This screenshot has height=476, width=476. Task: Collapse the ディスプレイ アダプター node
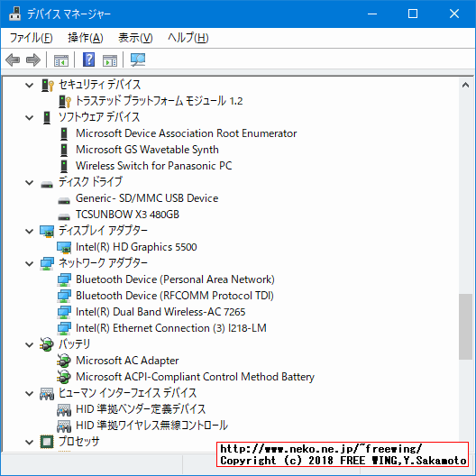point(29,232)
